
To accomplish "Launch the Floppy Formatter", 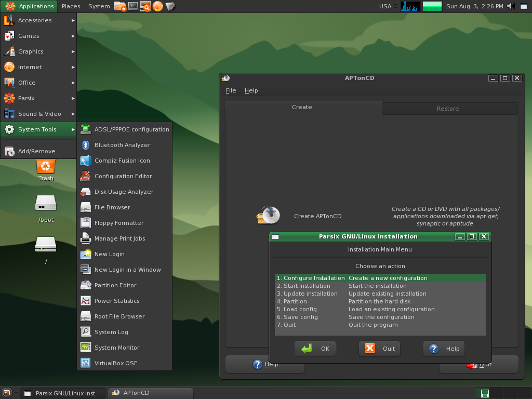I will pos(125,223).
